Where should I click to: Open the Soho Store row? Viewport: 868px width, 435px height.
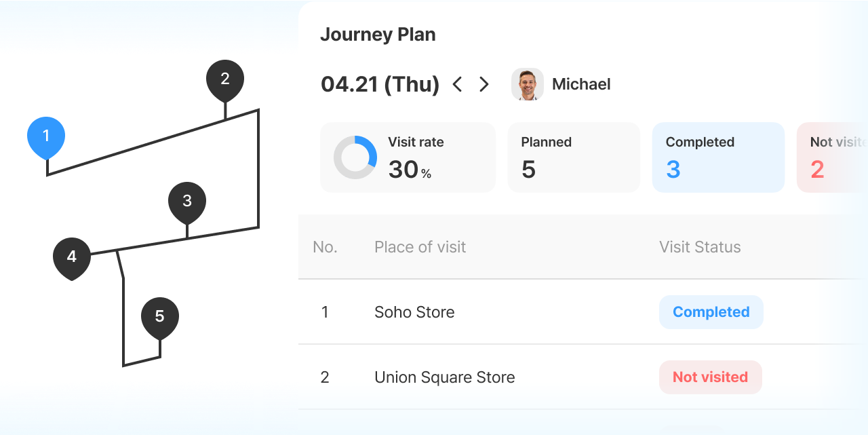pos(583,312)
